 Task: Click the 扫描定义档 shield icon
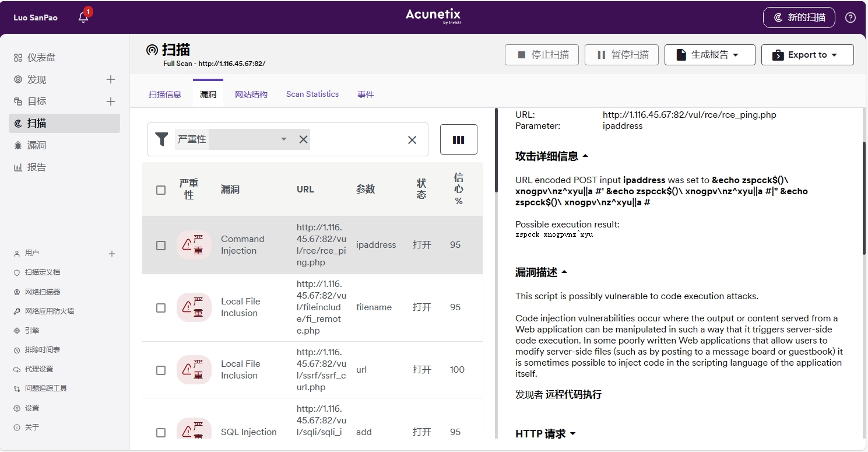coord(17,272)
